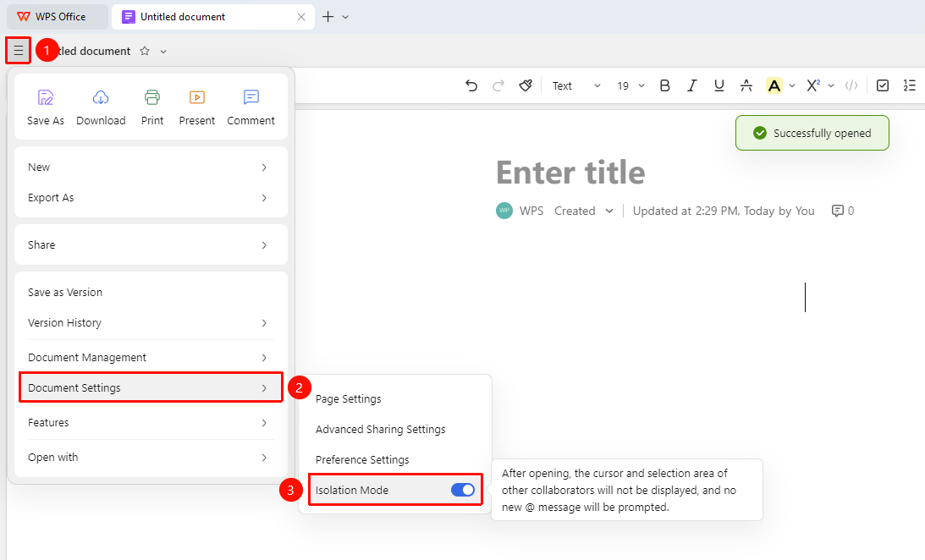Open the Document Management submenu
Screen dimensions: 925x560
151,358
